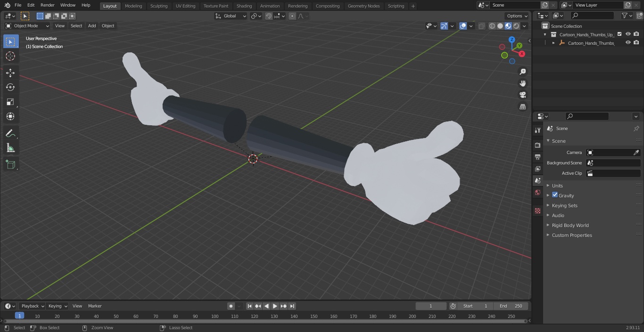
Task: Select the Measure tool
Action: coord(11,148)
